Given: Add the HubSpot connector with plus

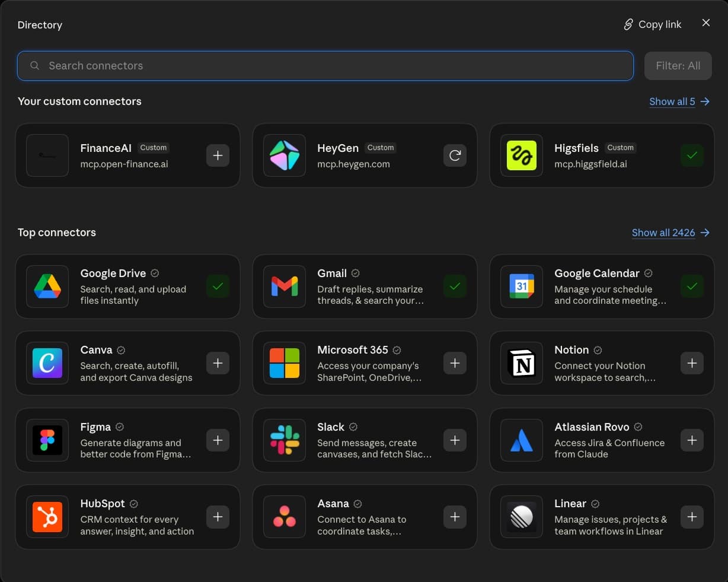Looking at the screenshot, I should click(218, 517).
